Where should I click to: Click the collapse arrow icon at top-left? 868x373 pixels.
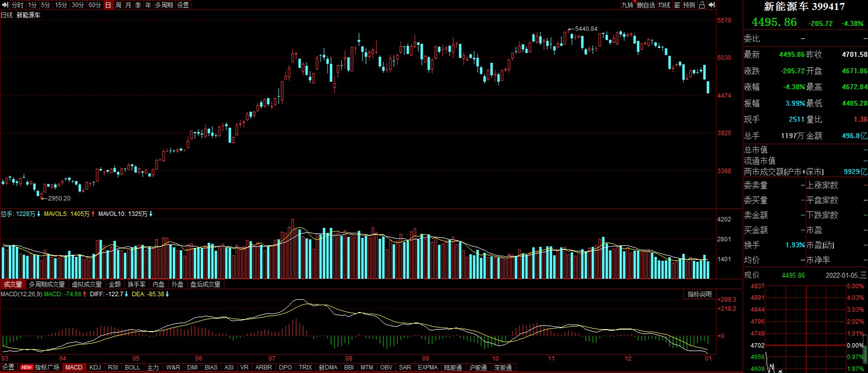click(x=5, y=5)
